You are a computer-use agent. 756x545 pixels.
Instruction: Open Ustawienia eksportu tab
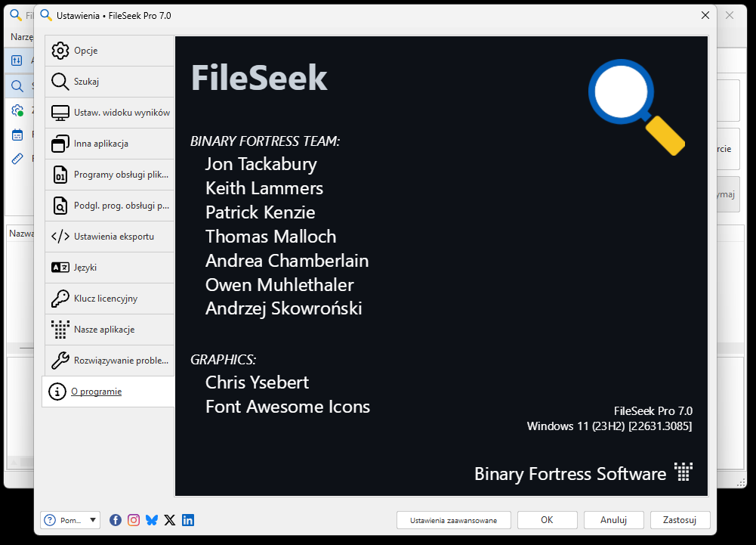[110, 237]
